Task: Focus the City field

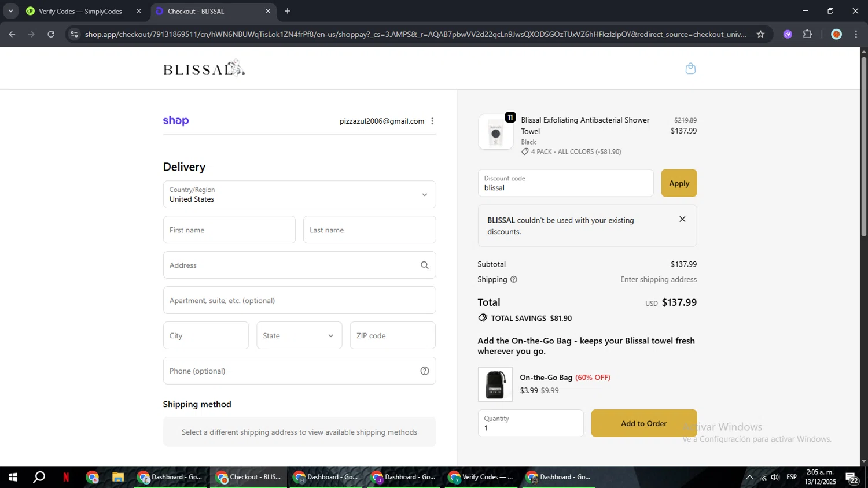Action: (205, 335)
